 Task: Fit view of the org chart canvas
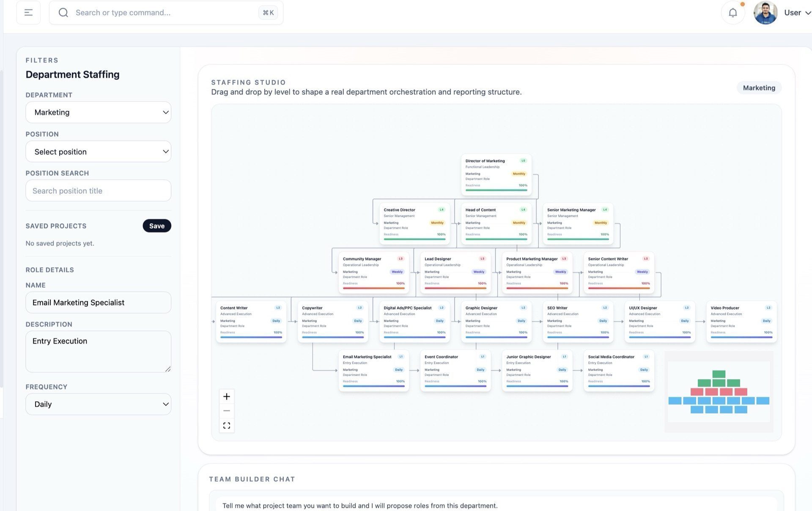pyautogui.click(x=227, y=426)
